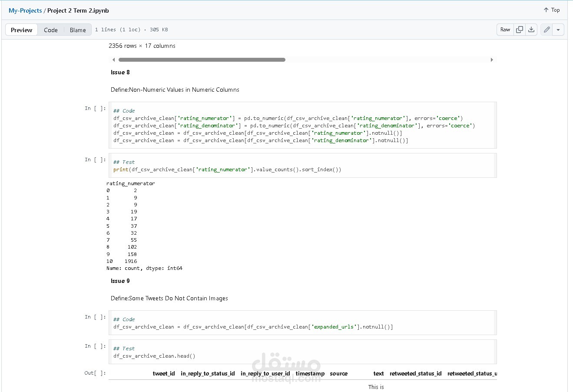Jump to page top with the Top arrow

(551, 10)
